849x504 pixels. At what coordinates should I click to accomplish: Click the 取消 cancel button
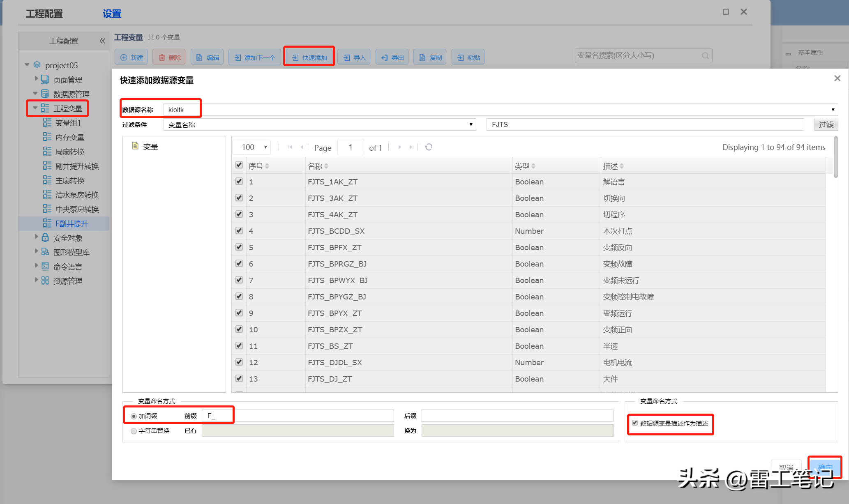[x=786, y=467]
